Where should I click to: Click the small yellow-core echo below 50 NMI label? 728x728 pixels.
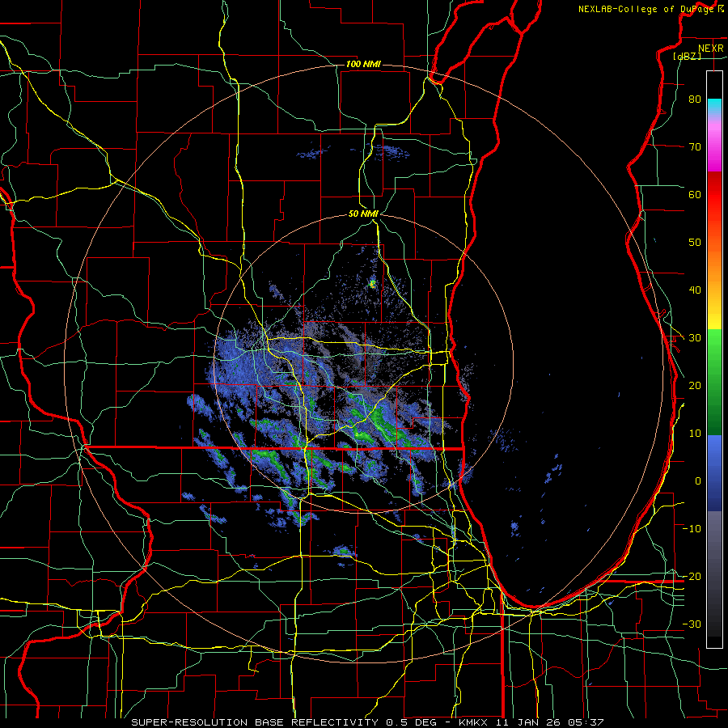coord(372,282)
